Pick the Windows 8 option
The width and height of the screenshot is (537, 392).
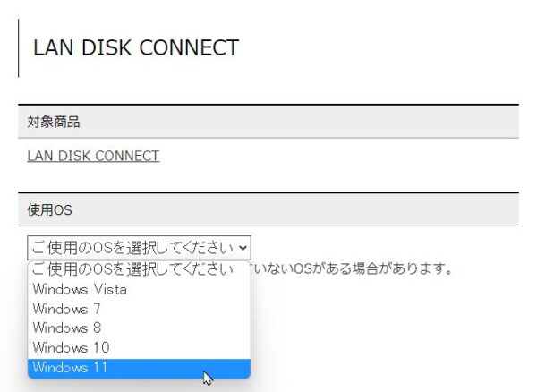click(x=60, y=328)
